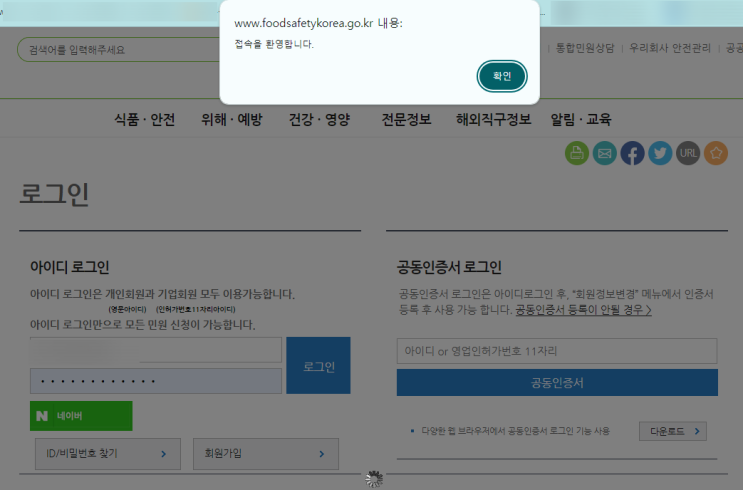The width and height of the screenshot is (743, 490).
Task: Share on Twitter icon
Action: coord(660,153)
